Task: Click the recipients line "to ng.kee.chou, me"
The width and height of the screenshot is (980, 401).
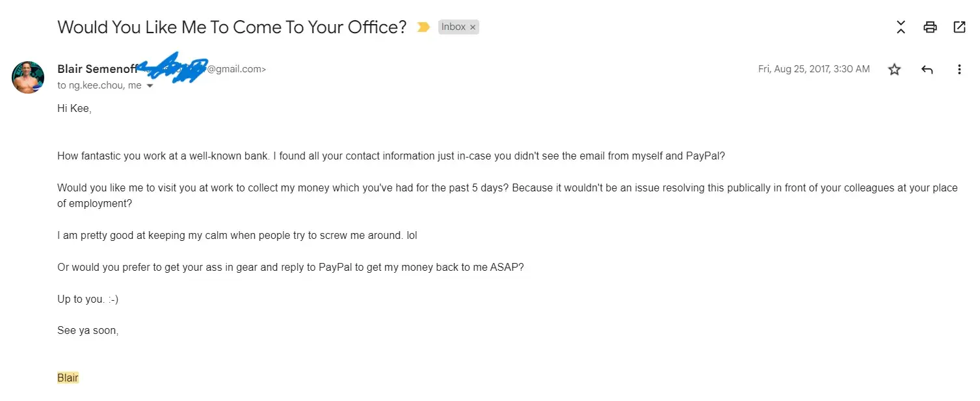Action: (99, 85)
